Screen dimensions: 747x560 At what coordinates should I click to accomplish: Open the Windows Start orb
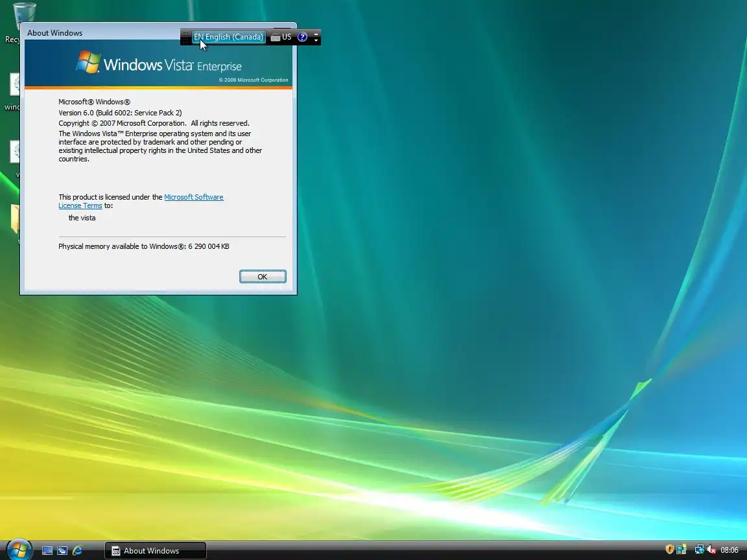19,550
